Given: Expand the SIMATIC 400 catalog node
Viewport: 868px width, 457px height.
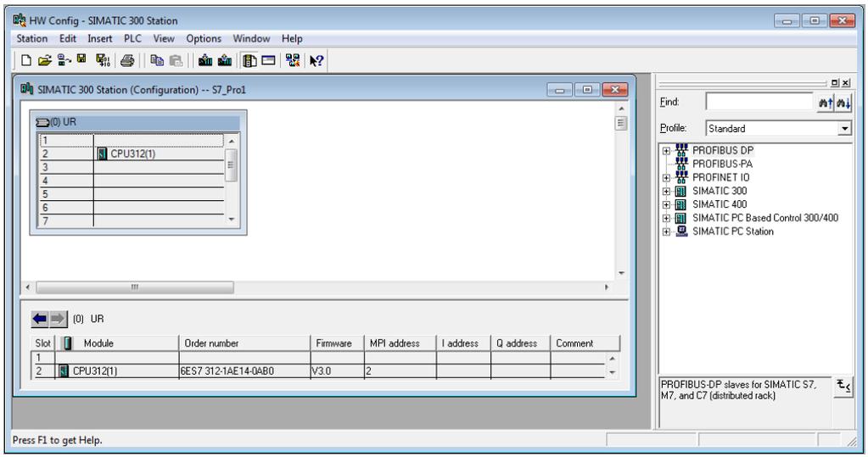Looking at the screenshot, I should (x=667, y=204).
